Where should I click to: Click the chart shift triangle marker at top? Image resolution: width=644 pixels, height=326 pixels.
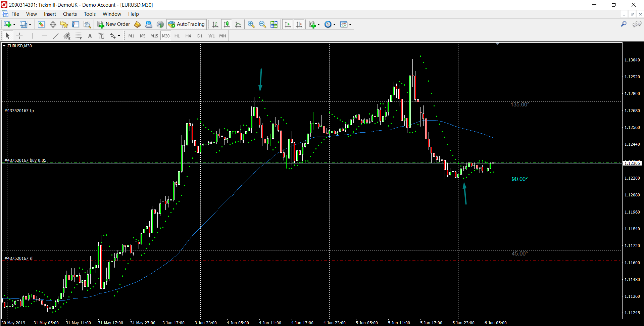[497, 44]
